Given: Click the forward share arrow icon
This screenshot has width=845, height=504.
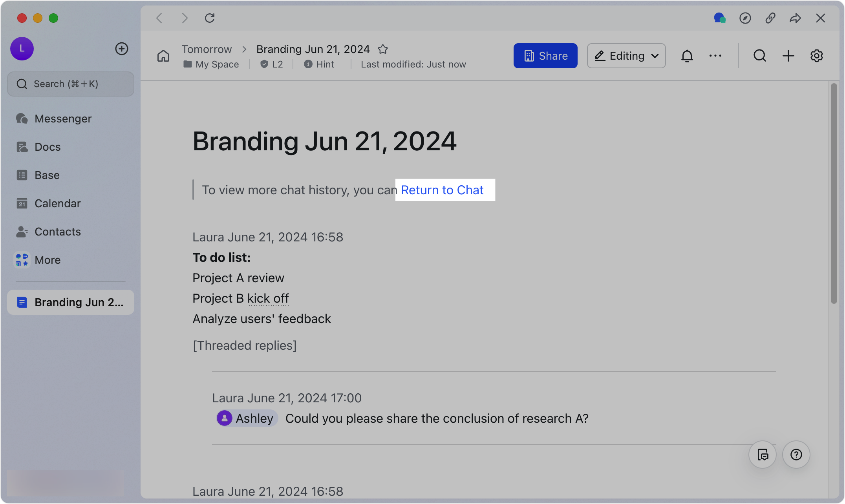Looking at the screenshot, I should (795, 18).
